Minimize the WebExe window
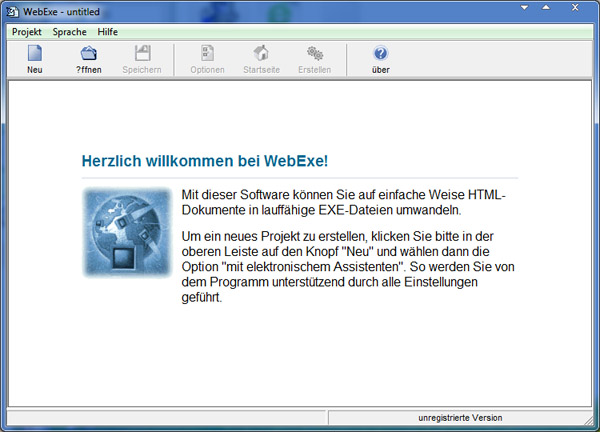 click(525, 8)
